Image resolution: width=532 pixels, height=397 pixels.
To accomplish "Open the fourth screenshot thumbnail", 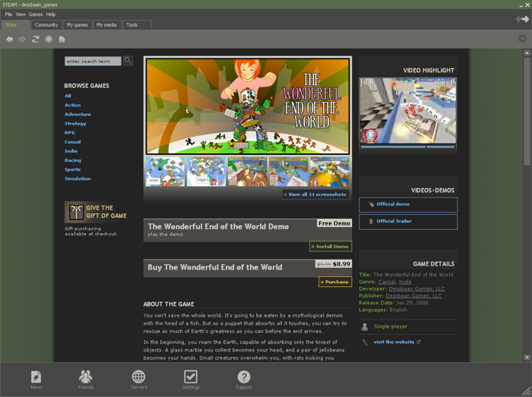I will coord(288,172).
